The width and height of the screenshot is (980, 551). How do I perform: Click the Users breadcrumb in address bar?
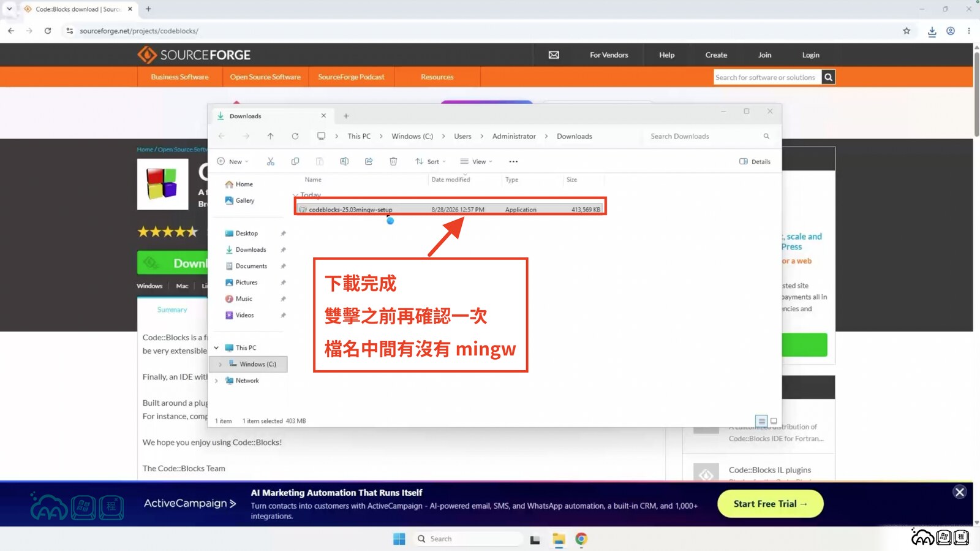(x=462, y=136)
